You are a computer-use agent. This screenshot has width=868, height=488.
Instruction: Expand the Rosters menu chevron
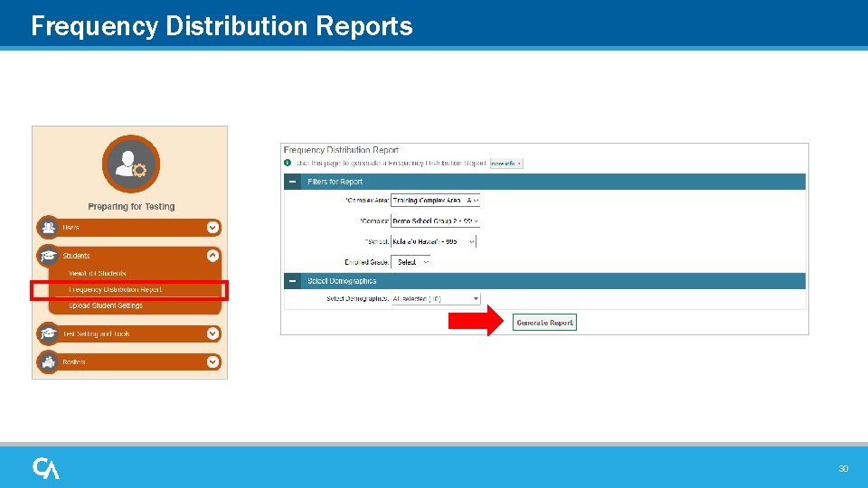click(212, 361)
